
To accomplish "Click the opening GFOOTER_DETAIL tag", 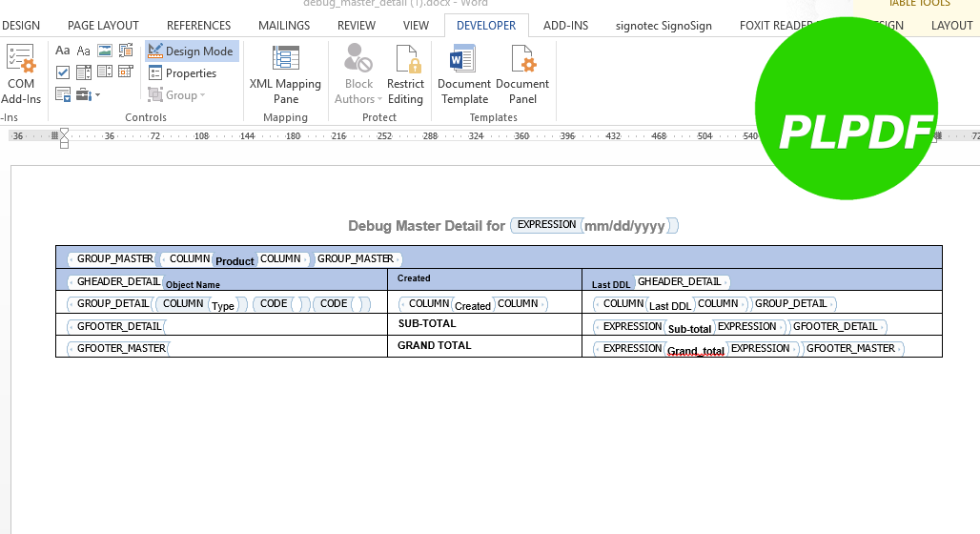I will point(117,326).
